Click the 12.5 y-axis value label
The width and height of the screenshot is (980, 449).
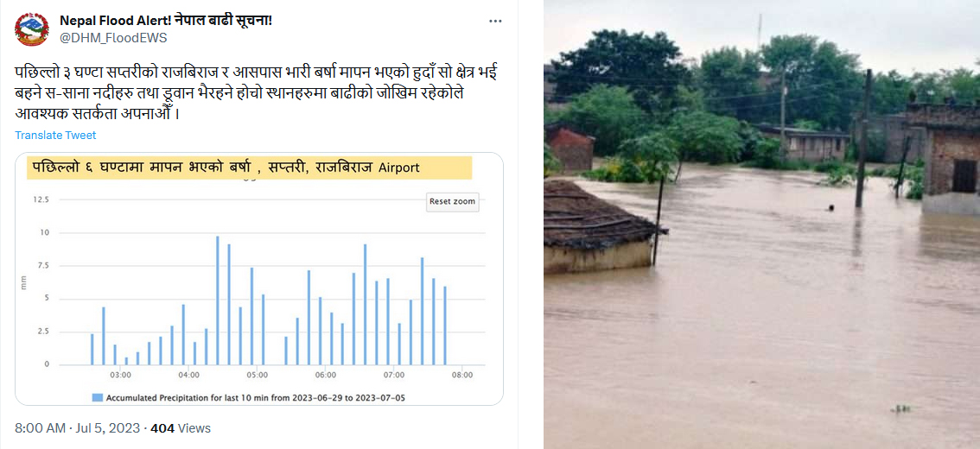click(x=41, y=199)
